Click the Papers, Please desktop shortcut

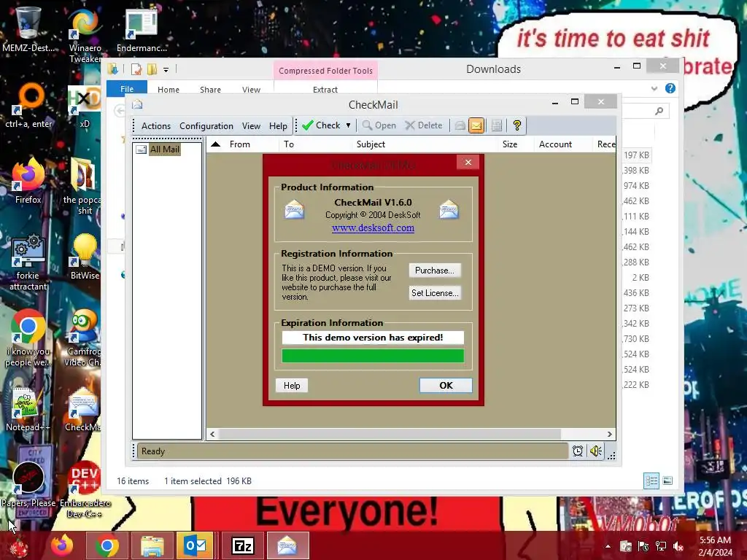(28, 484)
